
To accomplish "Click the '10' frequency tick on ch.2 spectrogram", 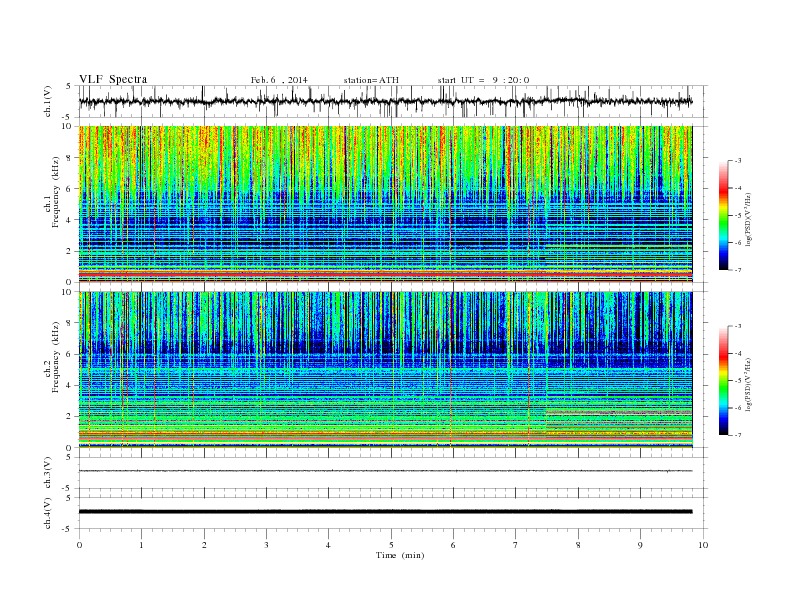I will coord(68,292).
